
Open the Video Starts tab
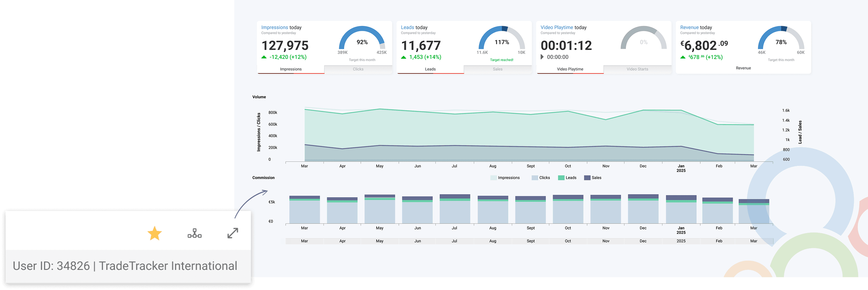pos(637,69)
